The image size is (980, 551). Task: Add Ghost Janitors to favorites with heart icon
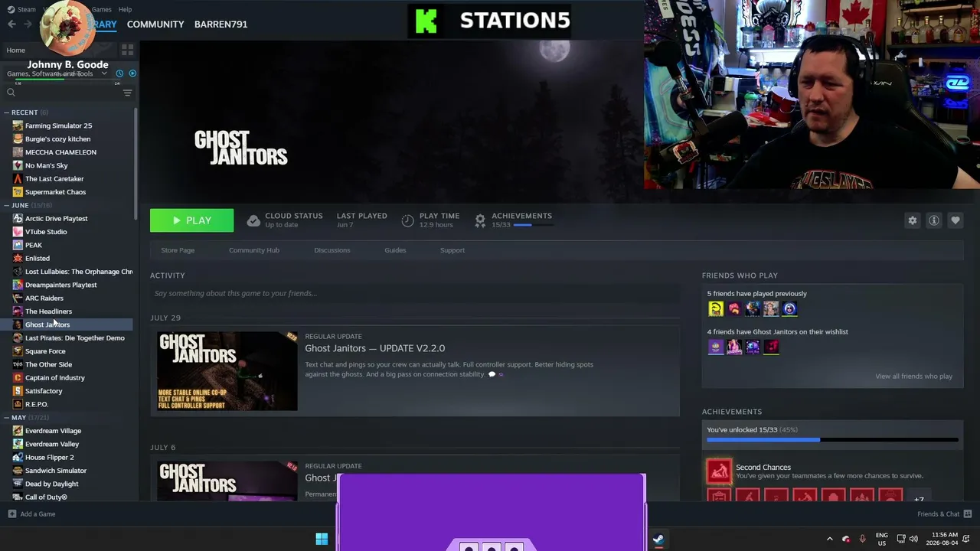(x=955, y=220)
